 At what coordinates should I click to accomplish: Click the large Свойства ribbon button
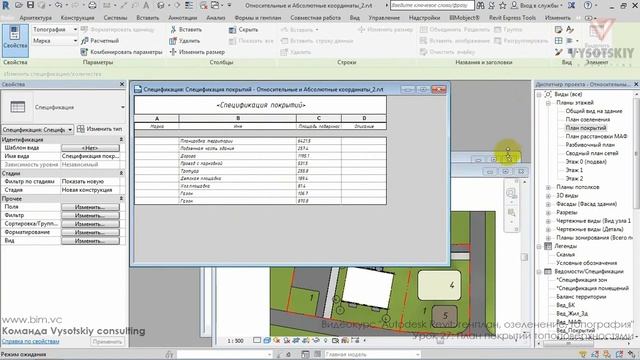pyautogui.click(x=15, y=40)
